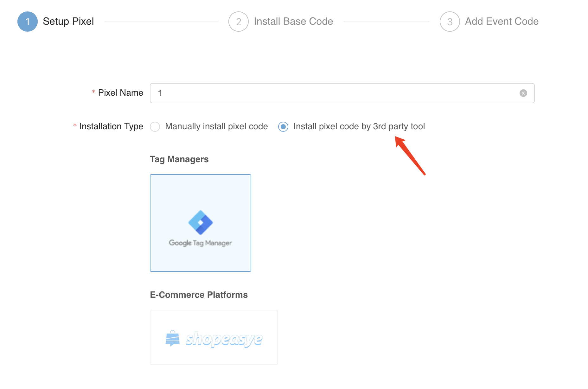
Task: Click the Setup Pixel step label
Action: coord(68,21)
